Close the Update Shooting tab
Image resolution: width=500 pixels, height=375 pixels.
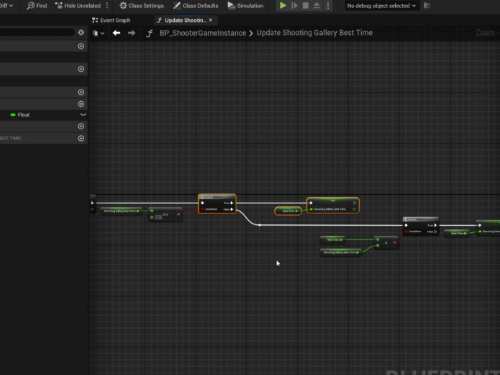point(211,20)
